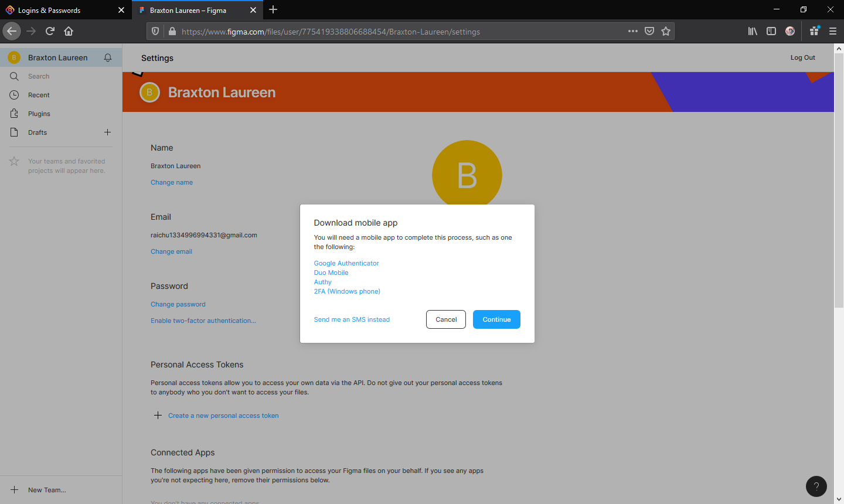
Task: Reload the current page
Action: [50, 31]
